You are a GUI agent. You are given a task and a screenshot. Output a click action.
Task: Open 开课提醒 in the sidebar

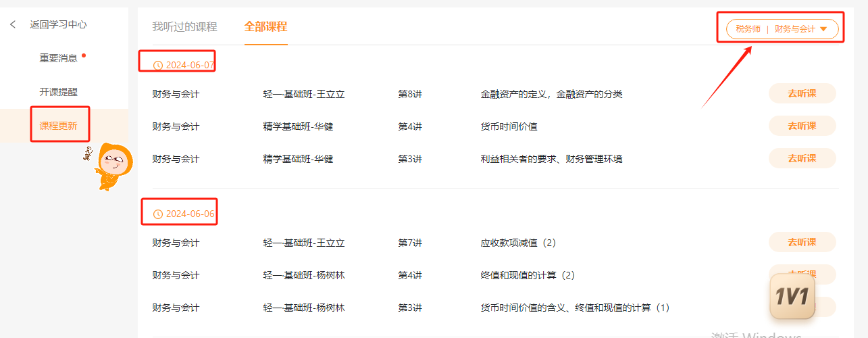tap(58, 92)
